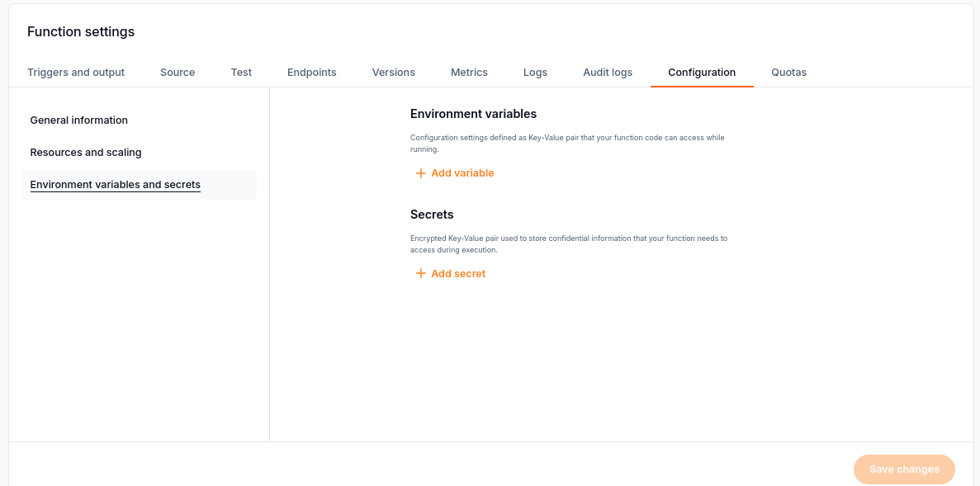Image resolution: width=980 pixels, height=486 pixels.
Task: Open the Audit logs tab
Action: (x=608, y=73)
